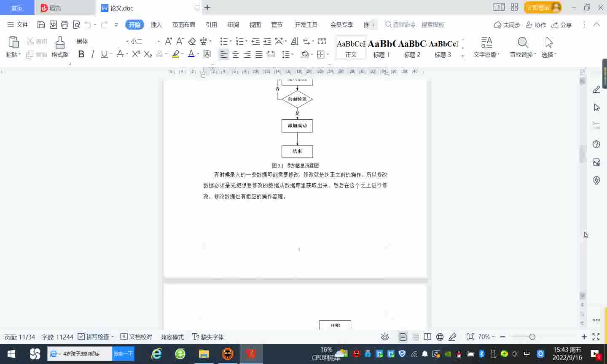
Task: Zoom in with the plus button
Action: tap(584, 337)
